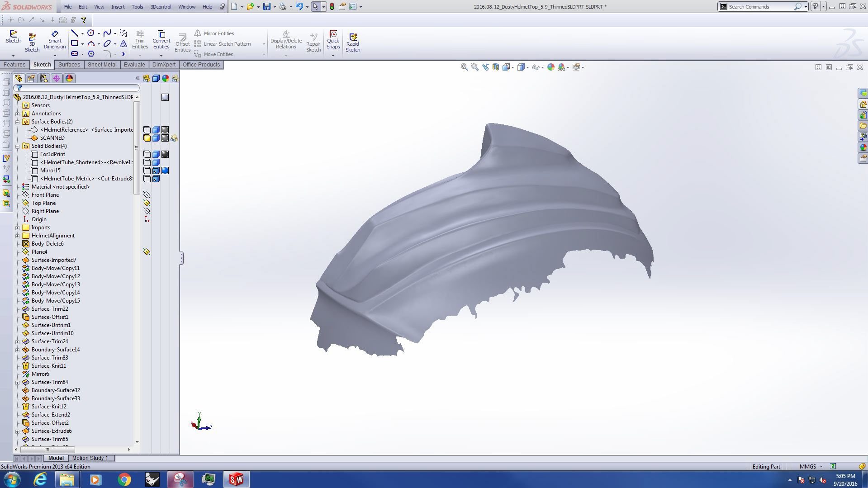Image resolution: width=868 pixels, height=488 pixels.
Task: Open the Quick Snaps tool
Action: pyautogui.click(x=333, y=40)
